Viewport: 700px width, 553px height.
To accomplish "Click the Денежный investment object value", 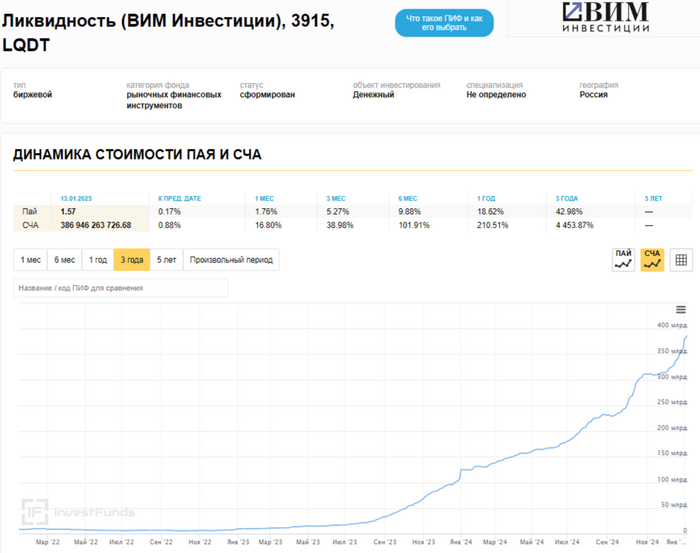I will [374, 95].
